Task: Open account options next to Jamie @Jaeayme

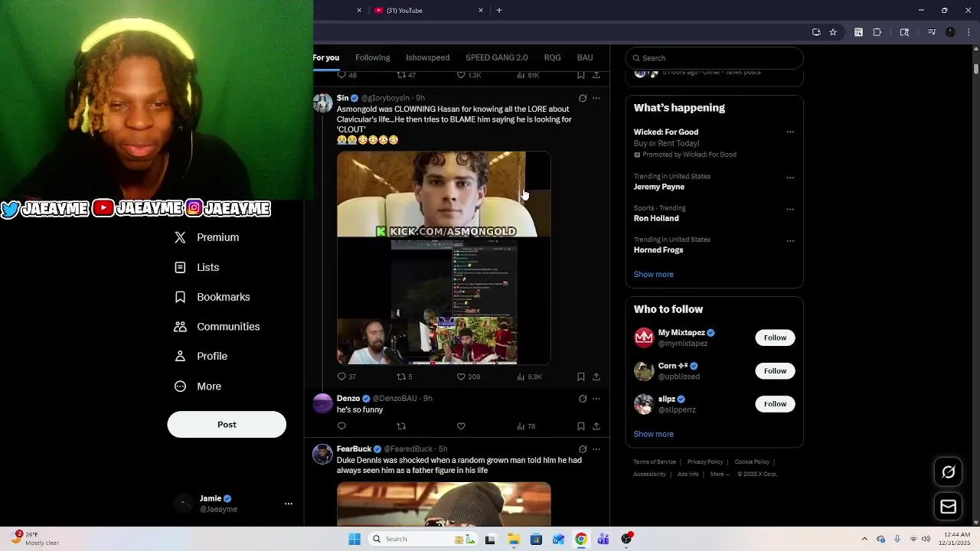Action: (289, 504)
